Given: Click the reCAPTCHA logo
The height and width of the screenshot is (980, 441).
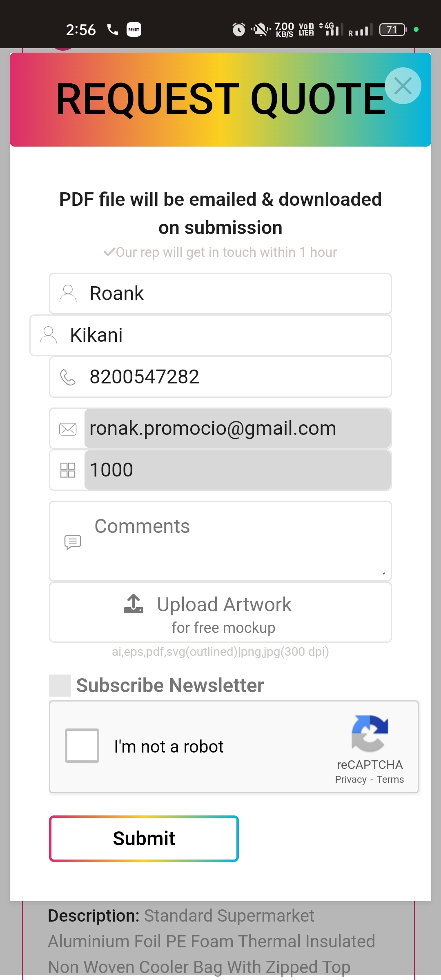Looking at the screenshot, I should [x=370, y=733].
